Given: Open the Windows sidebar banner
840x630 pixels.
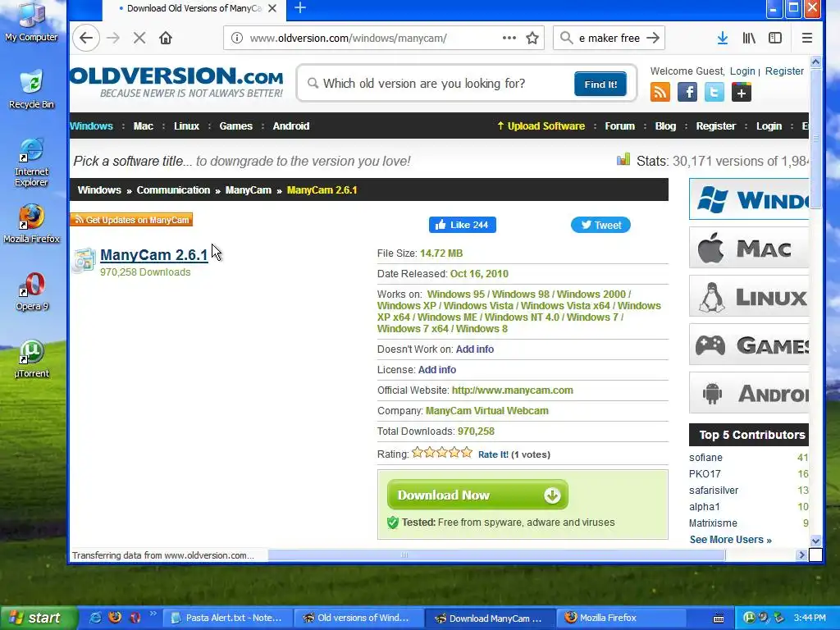Looking at the screenshot, I should coord(749,199).
